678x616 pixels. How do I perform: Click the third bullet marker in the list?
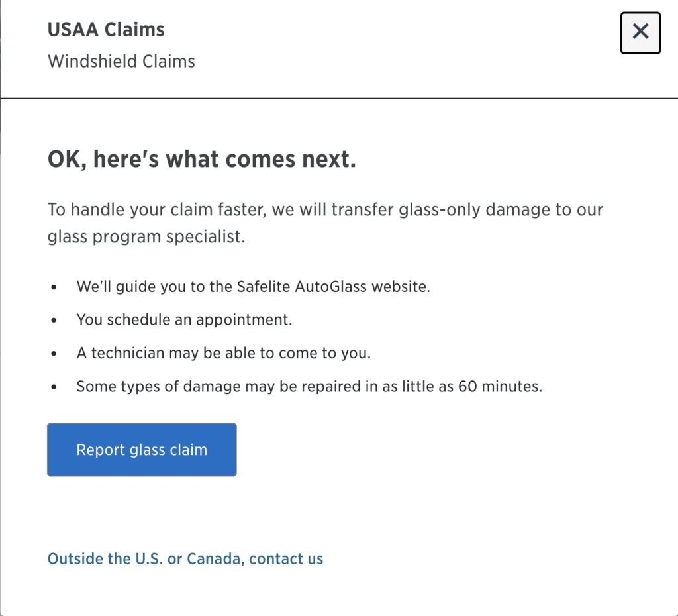pos(54,352)
